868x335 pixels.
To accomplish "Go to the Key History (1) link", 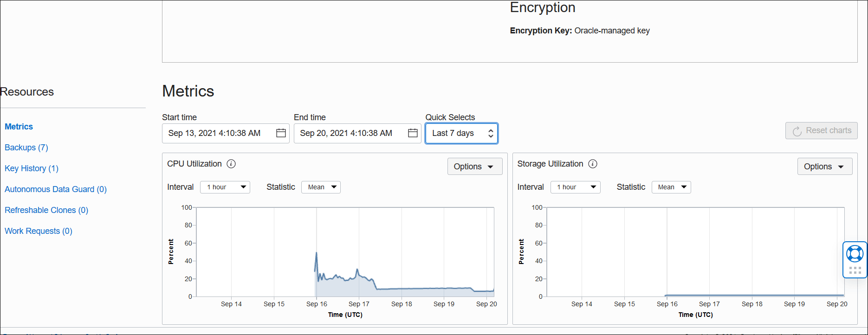I will (x=32, y=168).
